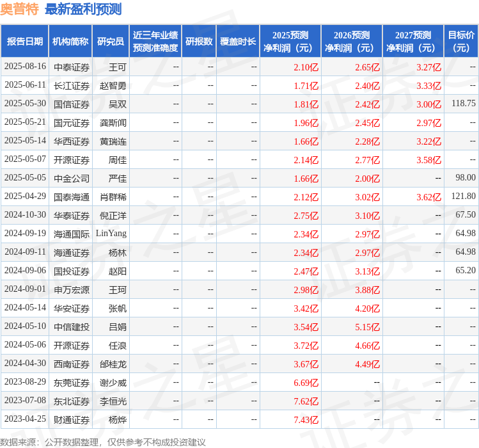The height and width of the screenshot is (448, 479).
Task: Click the 目标价(元) column header
Action: (461, 42)
